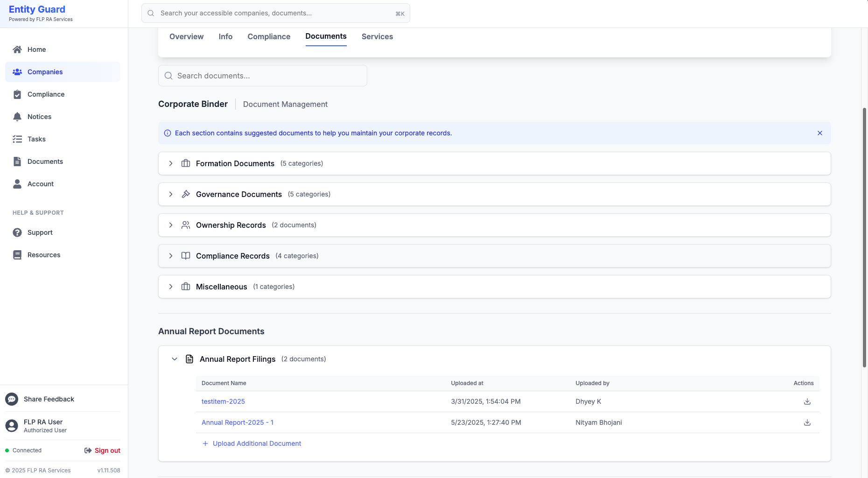Go to Notices in the sidebar
Viewport: 868px width, 478px height.
63,117
